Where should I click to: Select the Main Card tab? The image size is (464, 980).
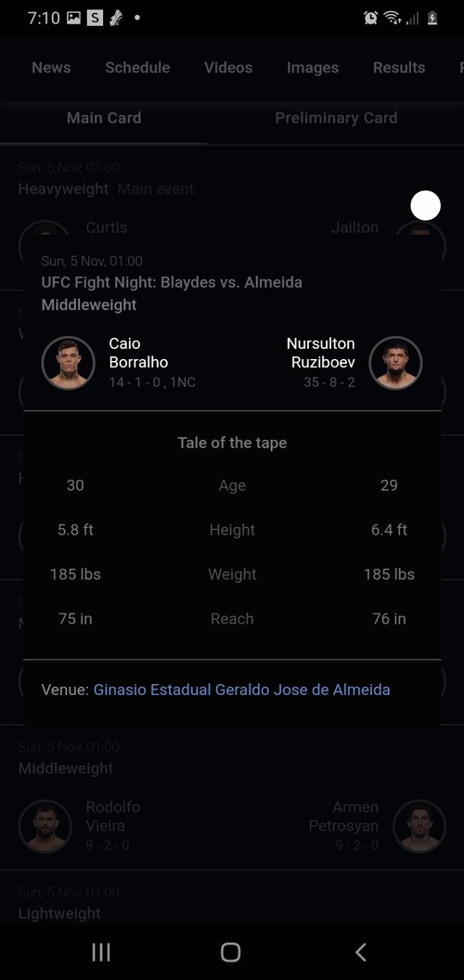pyautogui.click(x=104, y=118)
